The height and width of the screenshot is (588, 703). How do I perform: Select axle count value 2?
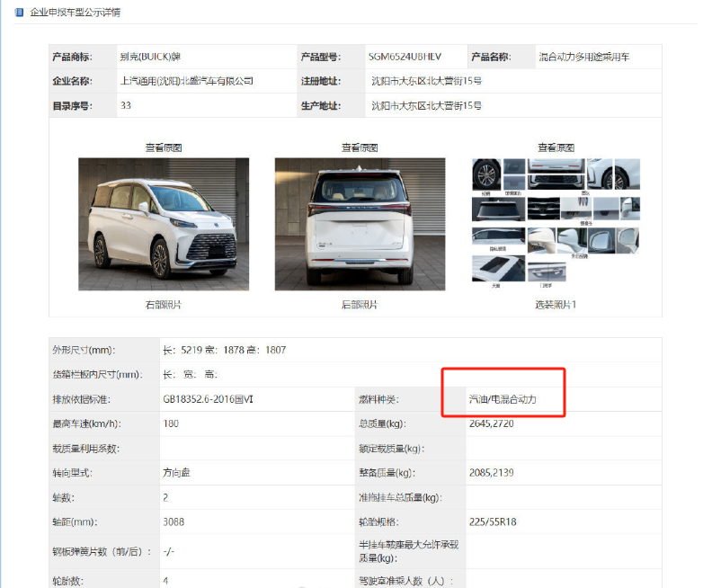click(x=165, y=497)
